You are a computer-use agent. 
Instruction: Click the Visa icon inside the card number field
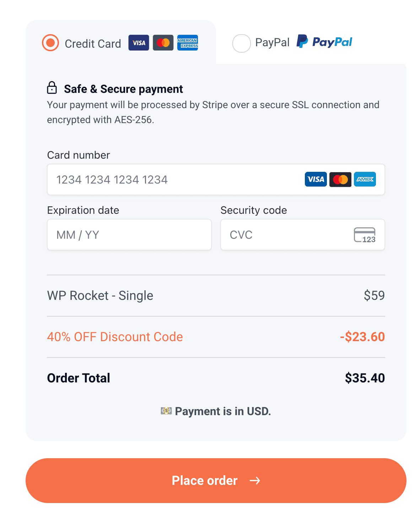pyautogui.click(x=316, y=179)
